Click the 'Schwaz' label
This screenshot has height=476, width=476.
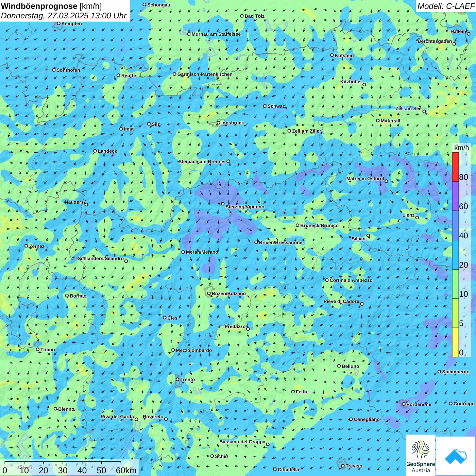(276, 106)
